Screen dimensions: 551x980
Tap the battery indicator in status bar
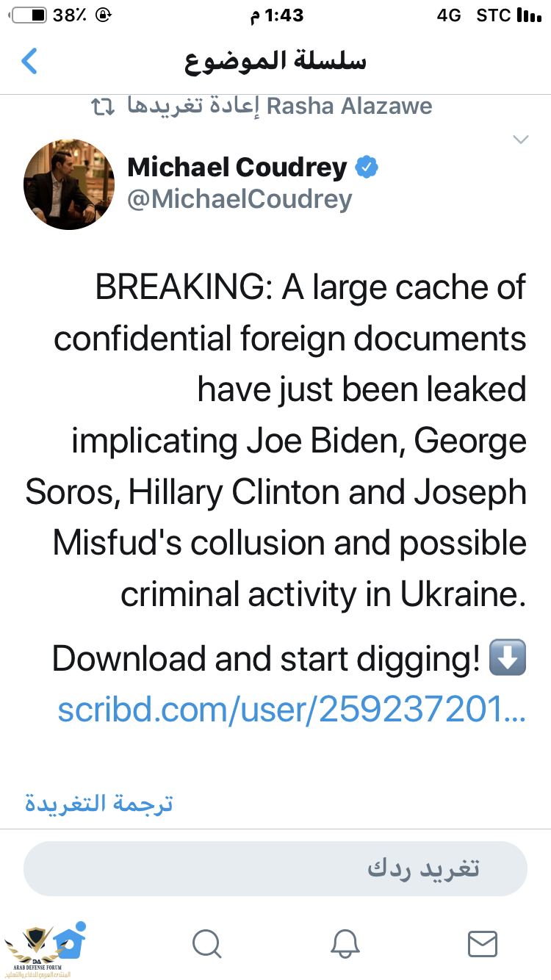coord(28,15)
